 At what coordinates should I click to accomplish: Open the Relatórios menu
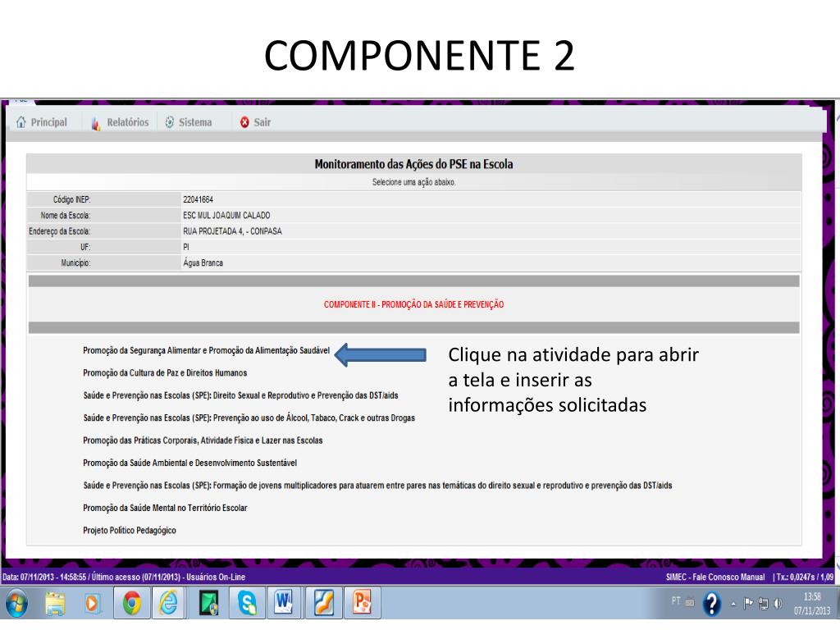pos(120,123)
